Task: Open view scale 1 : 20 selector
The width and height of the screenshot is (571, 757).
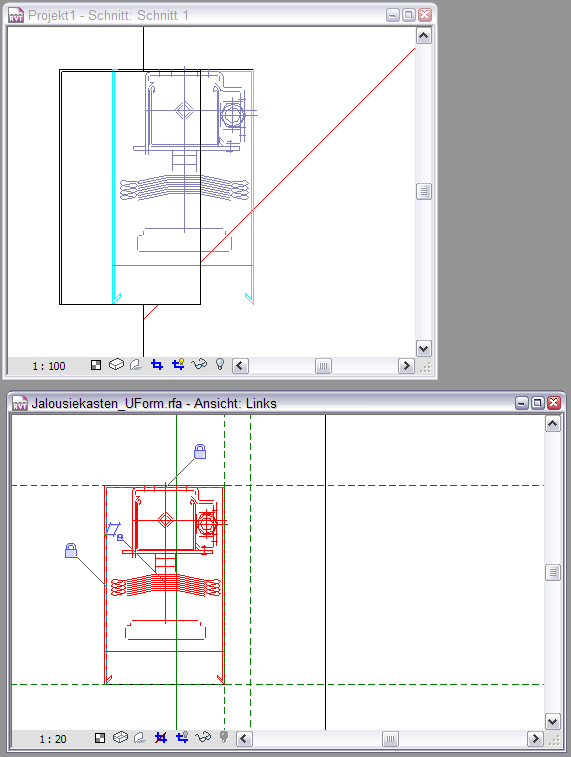Action: [53, 739]
